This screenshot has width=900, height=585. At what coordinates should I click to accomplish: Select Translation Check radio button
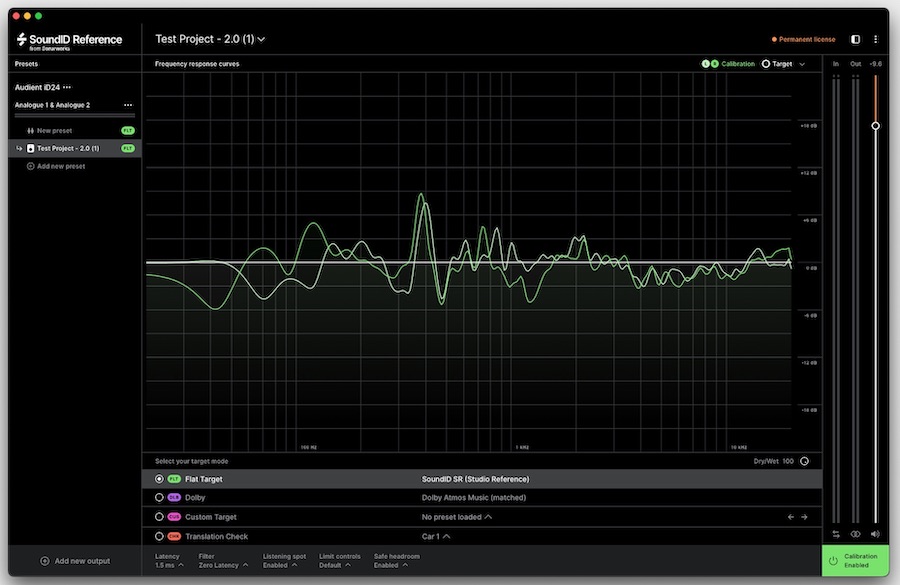tap(159, 536)
